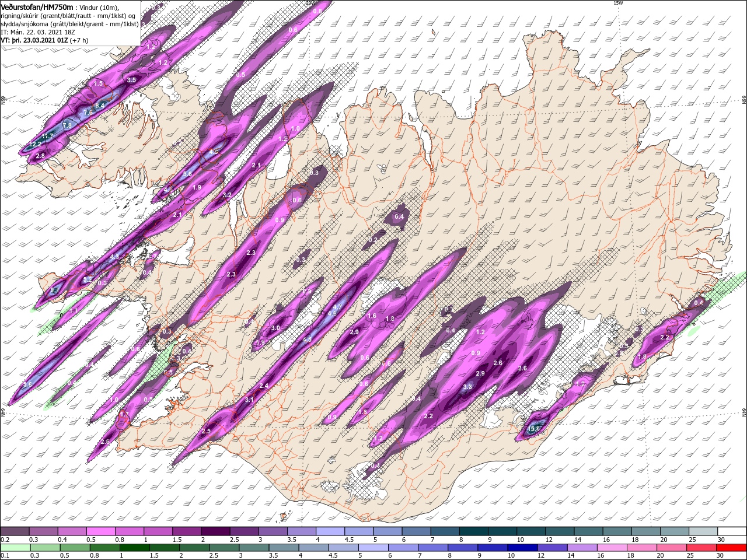Click the darkest green swatch labeled 1 in lower legend
Image resolution: width=747 pixels, height=560 pixels.
click(x=135, y=548)
